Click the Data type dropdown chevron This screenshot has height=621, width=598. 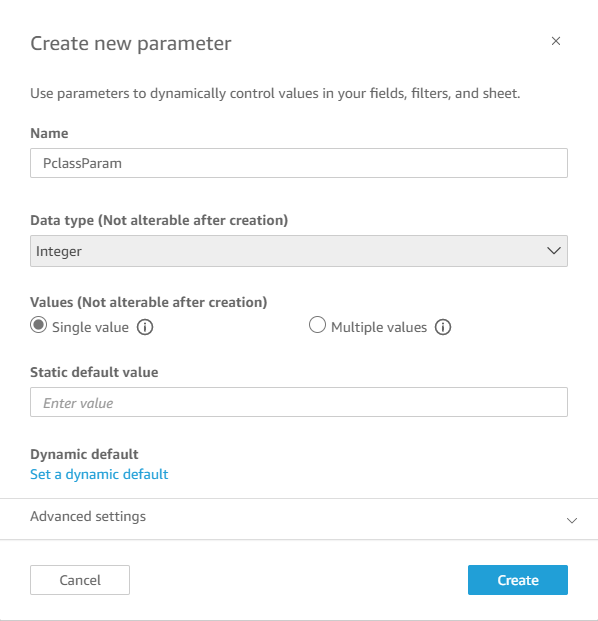coord(554,251)
